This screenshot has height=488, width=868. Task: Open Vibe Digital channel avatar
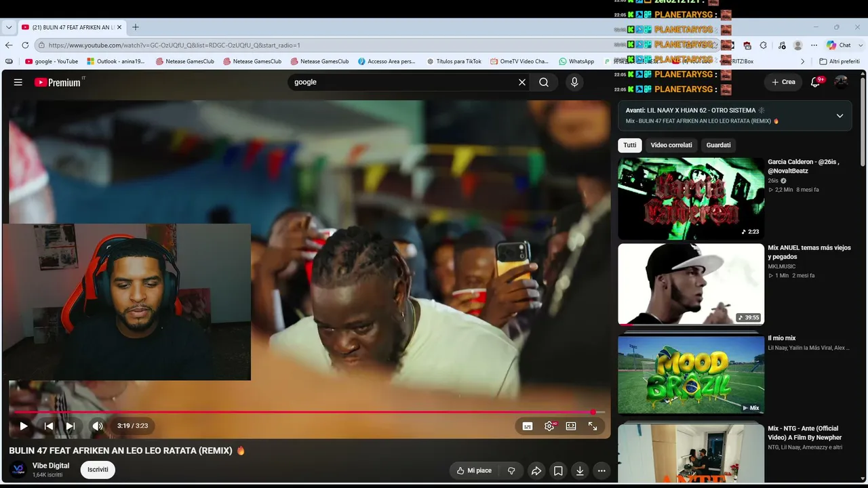point(18,470)
